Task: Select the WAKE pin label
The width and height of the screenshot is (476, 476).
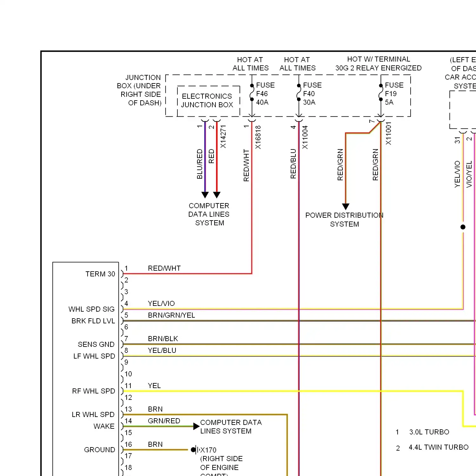Action: [x=104, y=426]
